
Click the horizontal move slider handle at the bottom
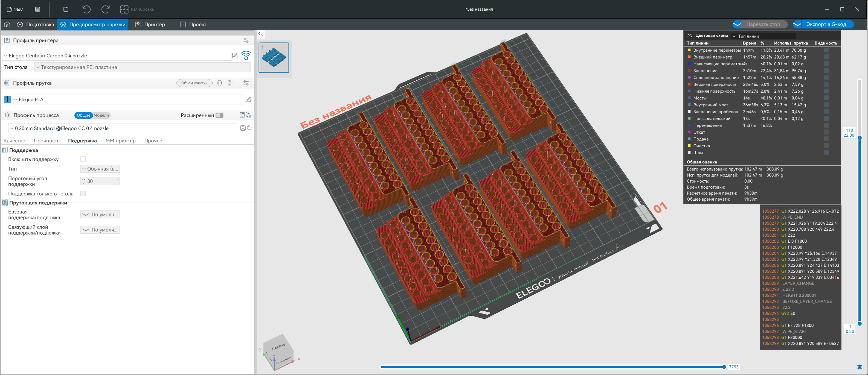point(724,367)
